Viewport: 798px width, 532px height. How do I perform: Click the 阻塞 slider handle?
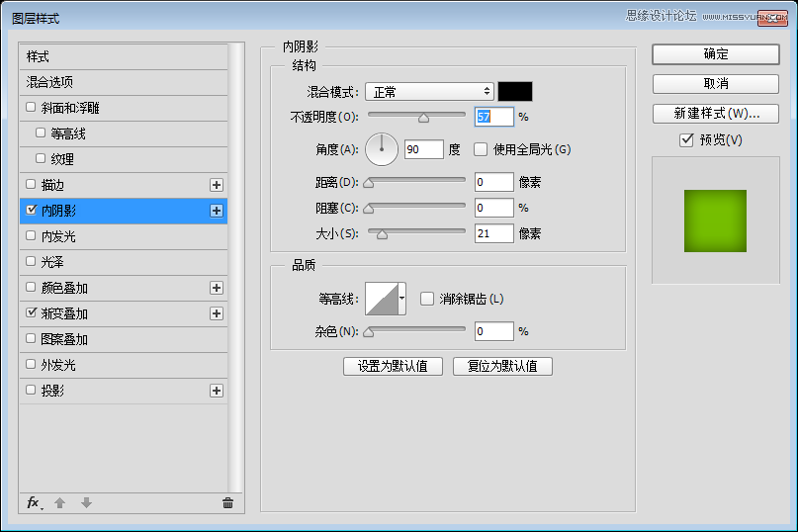[369, 209]
